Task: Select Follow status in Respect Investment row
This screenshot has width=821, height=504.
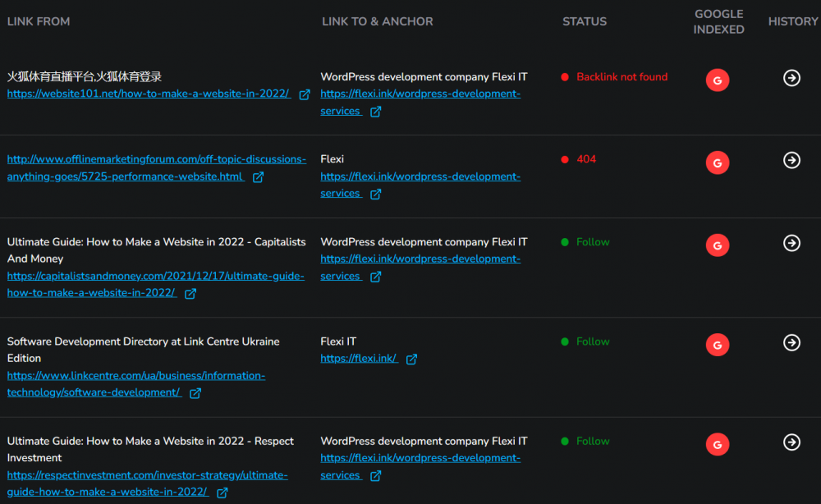Action: [x=593, y=441]
